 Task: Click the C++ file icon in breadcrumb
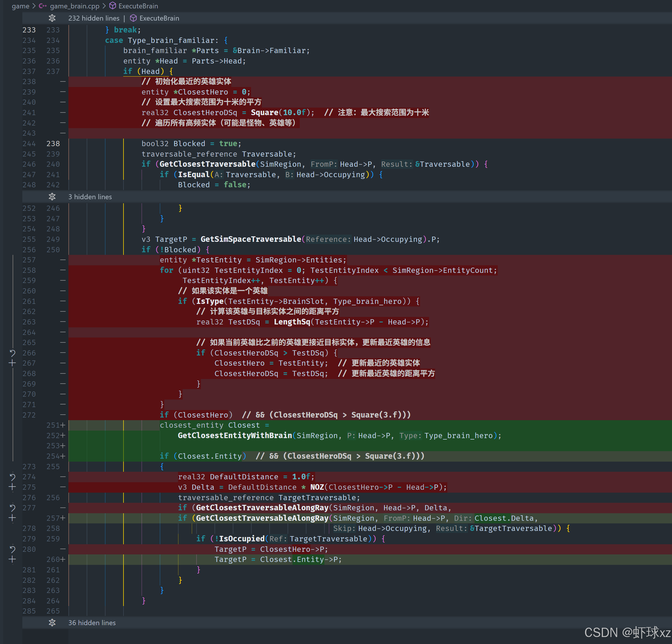click(43, 6)
